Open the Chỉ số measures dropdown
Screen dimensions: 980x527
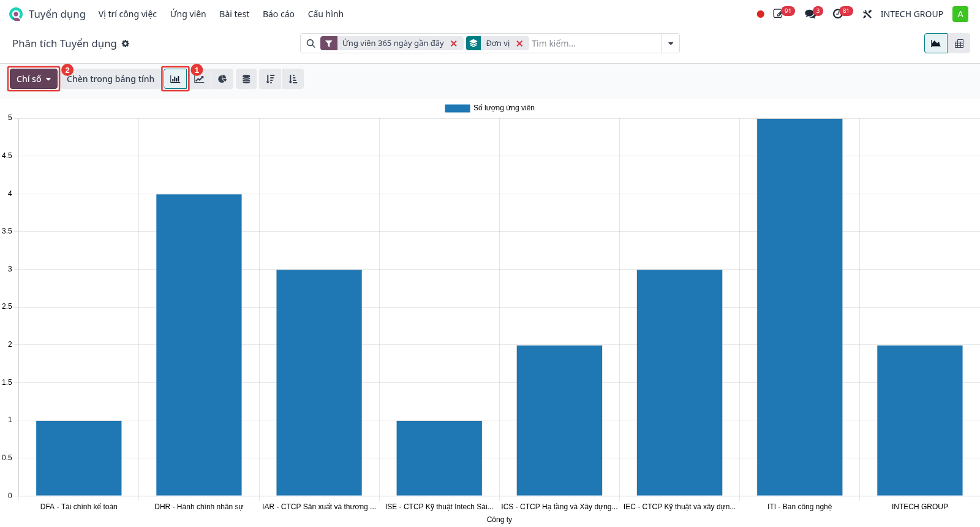(34, 79)
